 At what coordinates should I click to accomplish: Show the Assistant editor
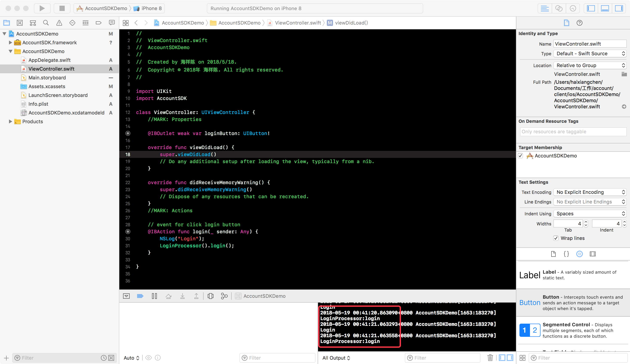click(559, 8)
